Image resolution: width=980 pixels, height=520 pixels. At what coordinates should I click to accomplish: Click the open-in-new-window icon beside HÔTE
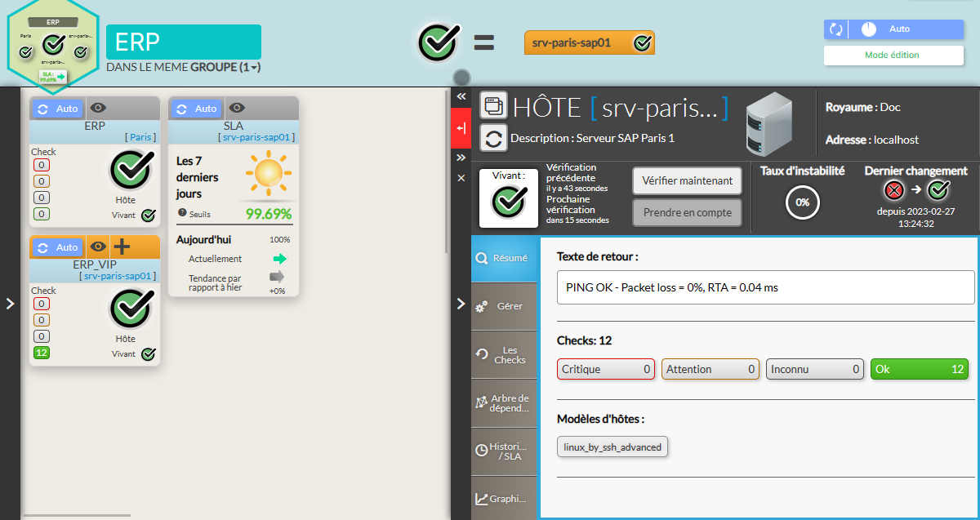(x=493, y=105)
